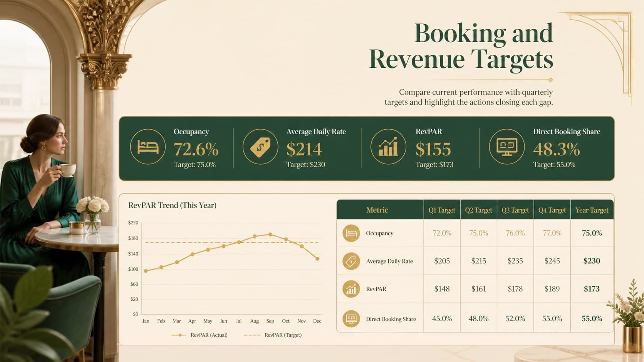
Task: Select the RevPAR (Actual) legend entry
Action: [200, 335]
